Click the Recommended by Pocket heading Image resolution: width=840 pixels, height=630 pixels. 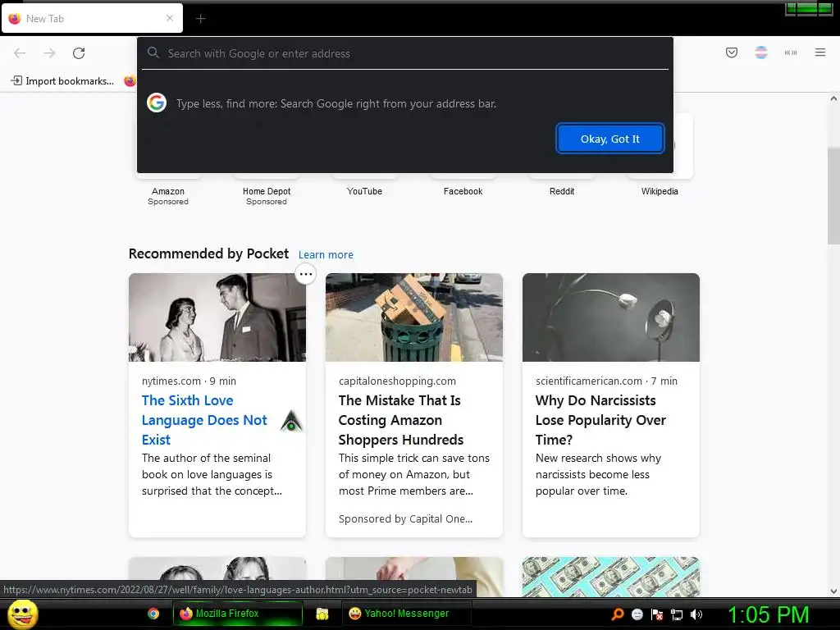point(208,253)
